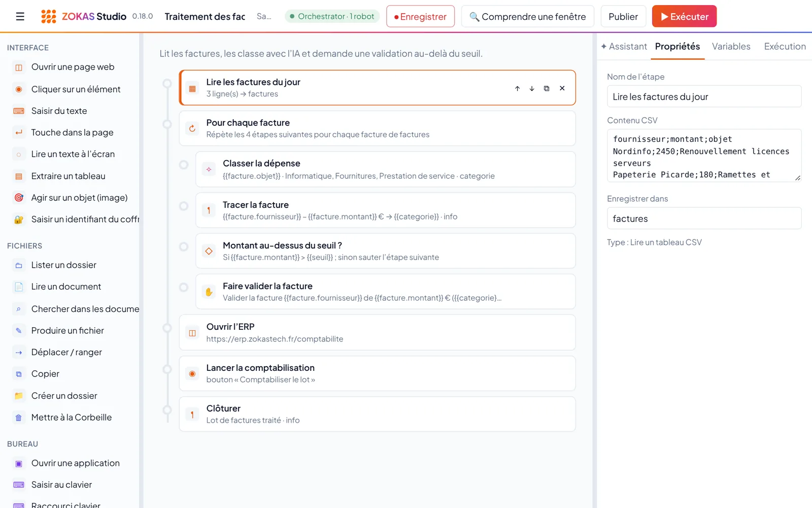Image resolution: width=812 pixels, height=508 pixels.
Task: Click the Publier button
Action: tap(623, 16)
